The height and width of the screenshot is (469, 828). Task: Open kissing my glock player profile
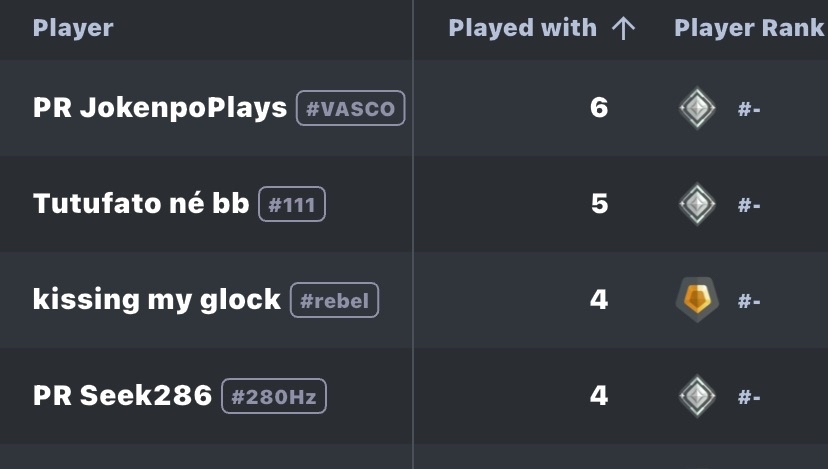click(x=157, y=300)
